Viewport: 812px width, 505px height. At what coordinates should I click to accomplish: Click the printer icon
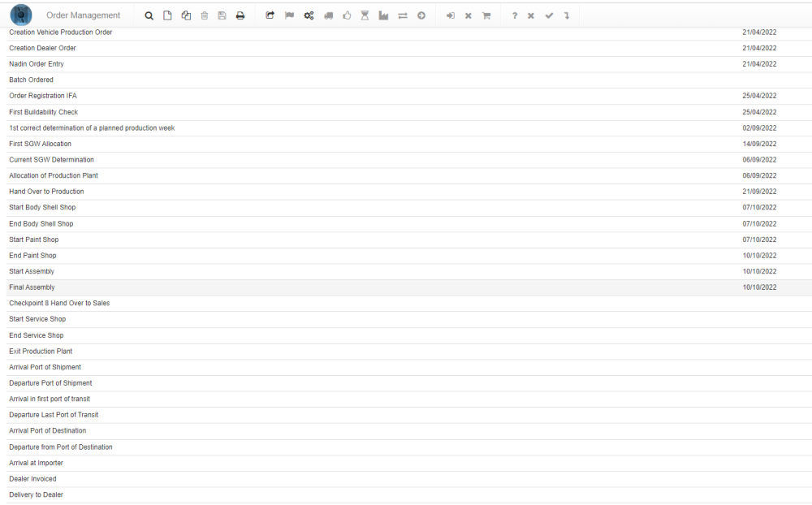[240, 15]
